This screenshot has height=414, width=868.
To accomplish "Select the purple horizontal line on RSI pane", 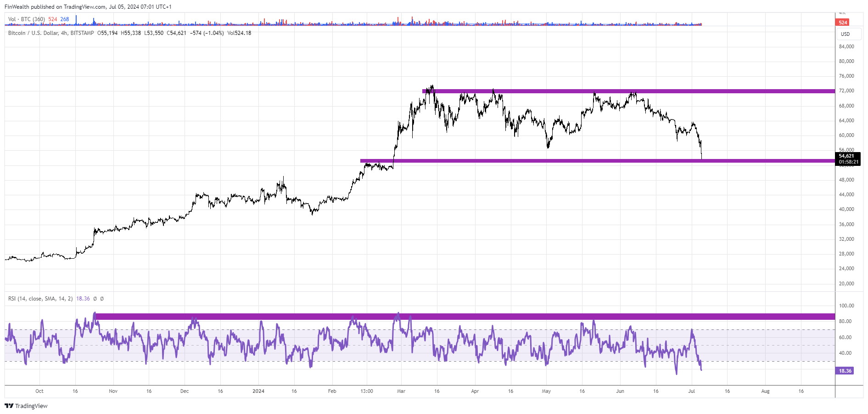I will [x=465, y=317].
